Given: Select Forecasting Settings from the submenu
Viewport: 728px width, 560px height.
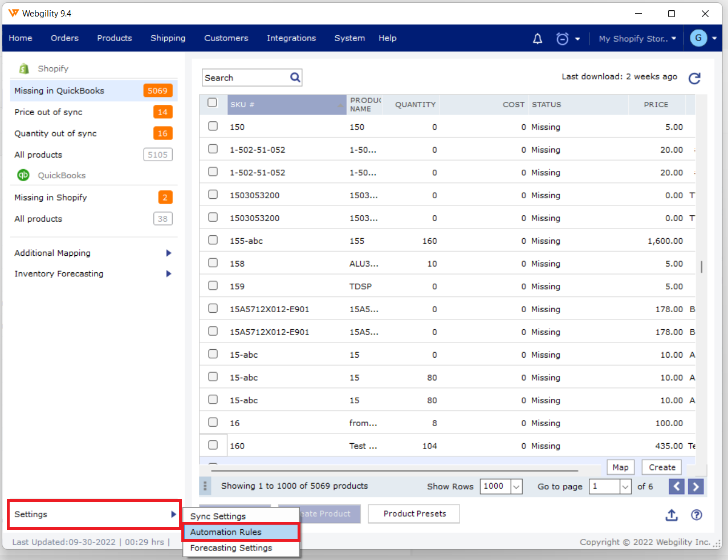Looking at the screenshot, I should pos(241,548).
